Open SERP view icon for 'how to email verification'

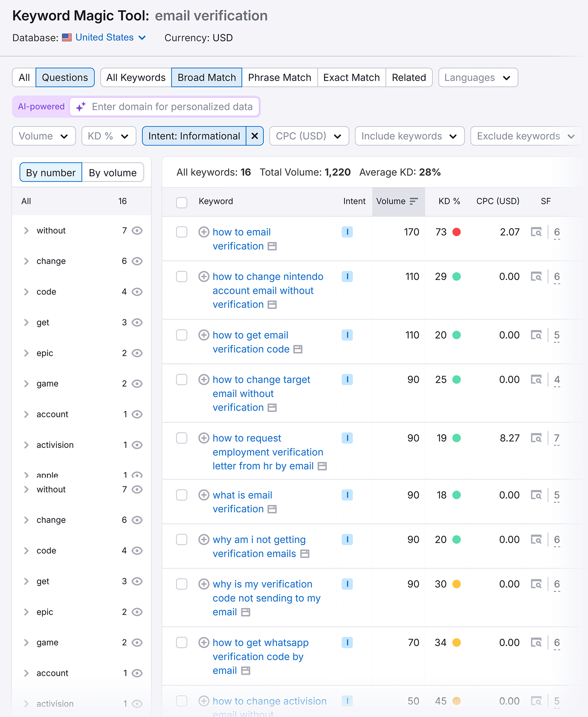[536, 232]
